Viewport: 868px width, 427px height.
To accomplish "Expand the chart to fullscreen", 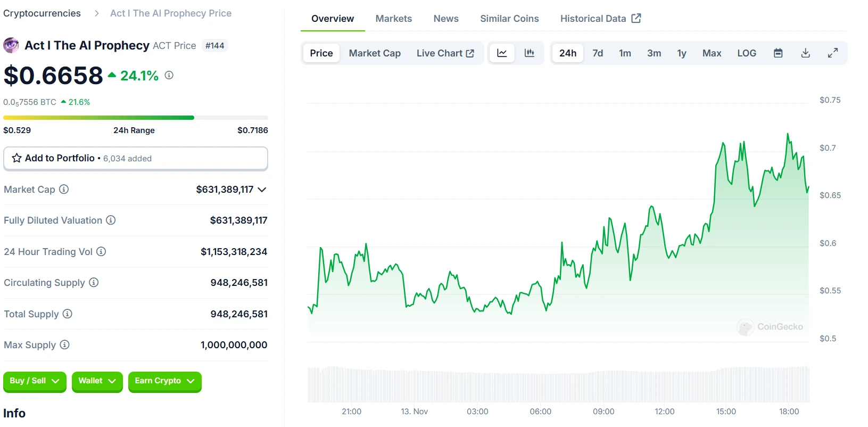I will (x=833, y=53).
